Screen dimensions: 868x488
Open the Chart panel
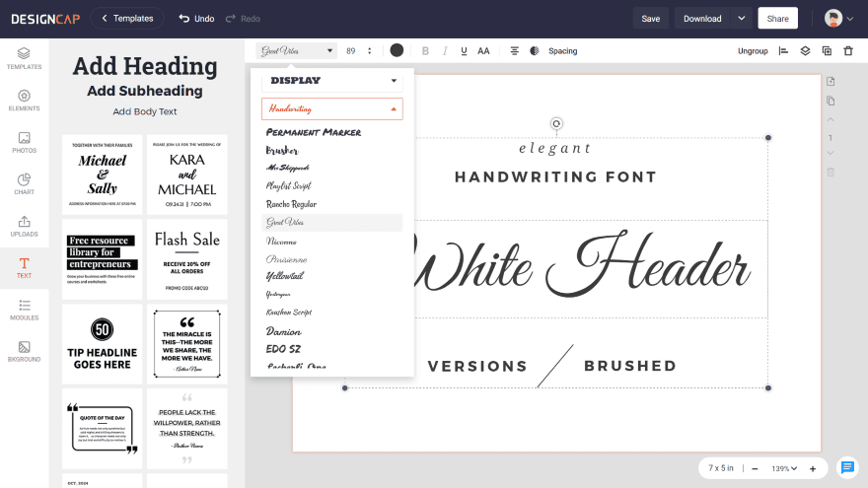[24, 183]
